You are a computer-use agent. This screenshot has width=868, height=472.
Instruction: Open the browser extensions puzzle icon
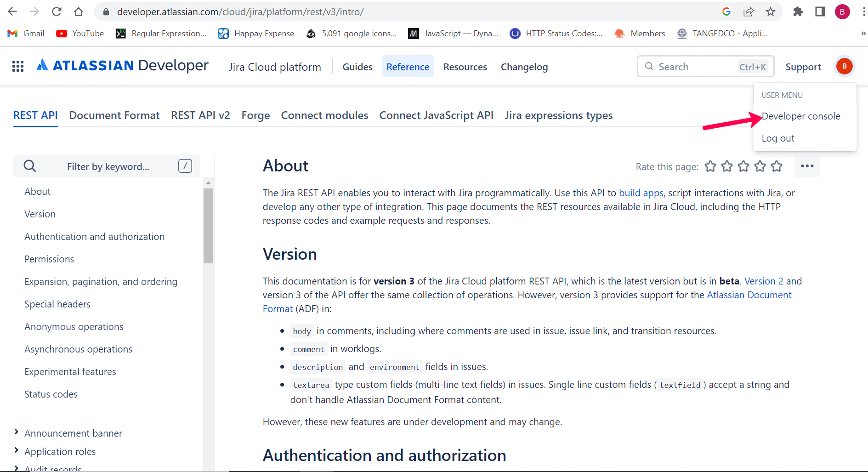(x=798, y=11)
